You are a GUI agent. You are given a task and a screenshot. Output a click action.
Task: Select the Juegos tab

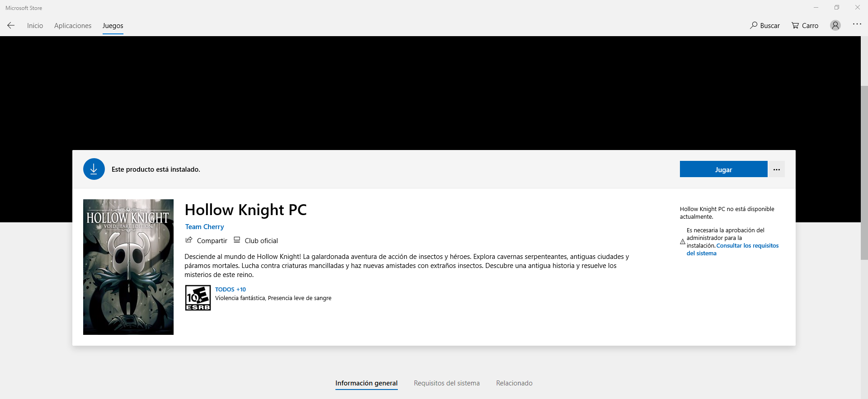(x=113, y=26)
